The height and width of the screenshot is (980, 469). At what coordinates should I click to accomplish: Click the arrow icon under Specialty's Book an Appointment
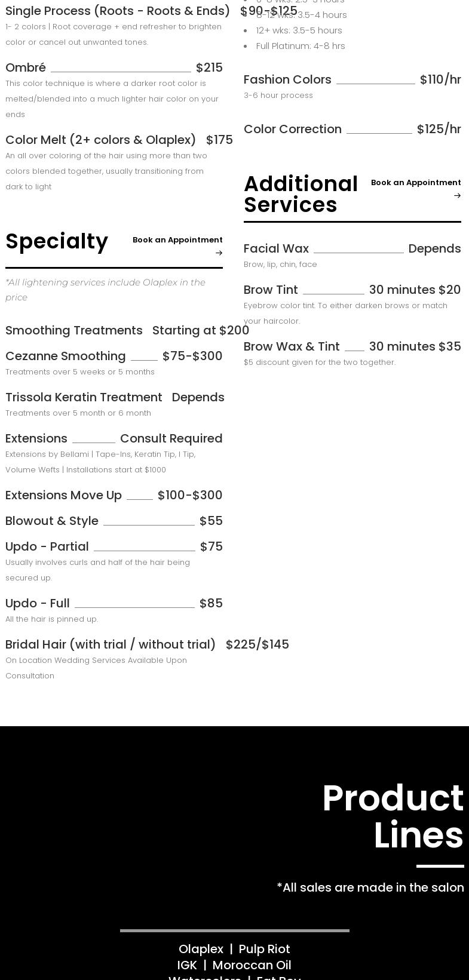pos(219,253)
